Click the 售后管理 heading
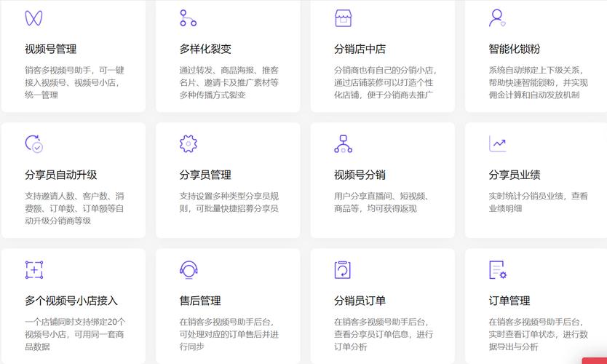 (x=200, y=301)
